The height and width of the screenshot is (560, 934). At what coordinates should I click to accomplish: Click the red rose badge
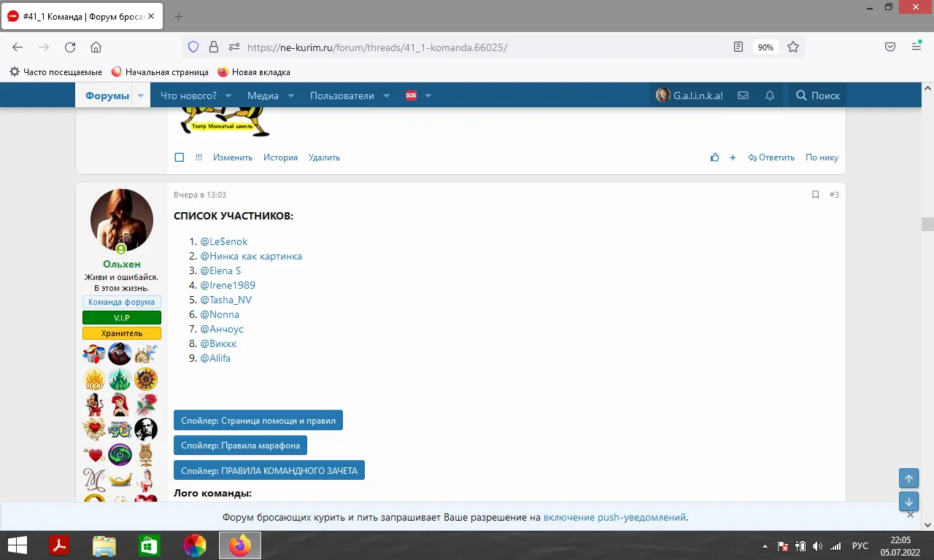(x=146, y=404)
